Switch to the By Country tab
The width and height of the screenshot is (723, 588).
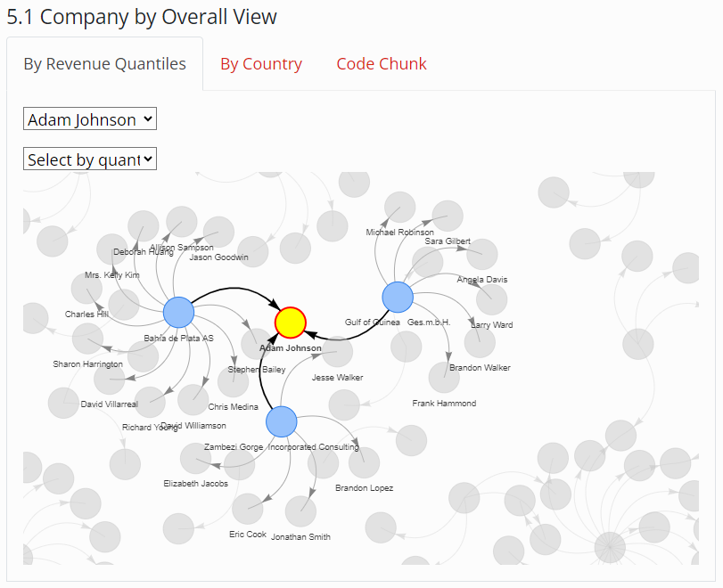point(261,64)
